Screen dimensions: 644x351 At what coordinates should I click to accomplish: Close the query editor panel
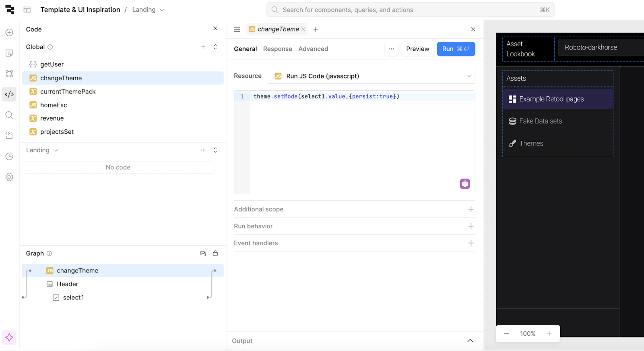(x=473, y=29)
